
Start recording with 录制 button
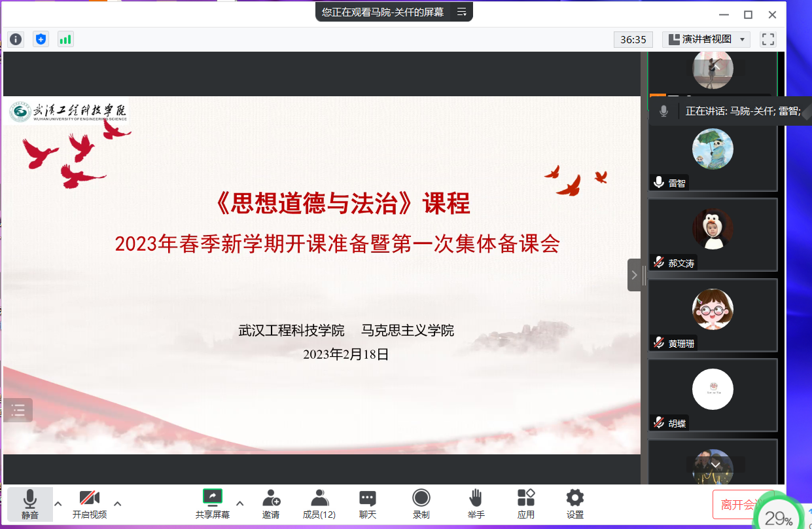421,504
